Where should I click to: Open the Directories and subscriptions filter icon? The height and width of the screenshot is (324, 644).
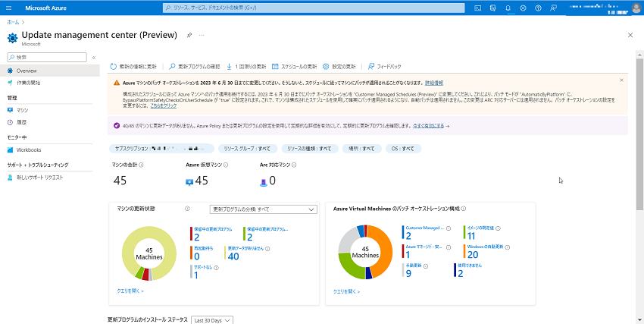point(493,8)
